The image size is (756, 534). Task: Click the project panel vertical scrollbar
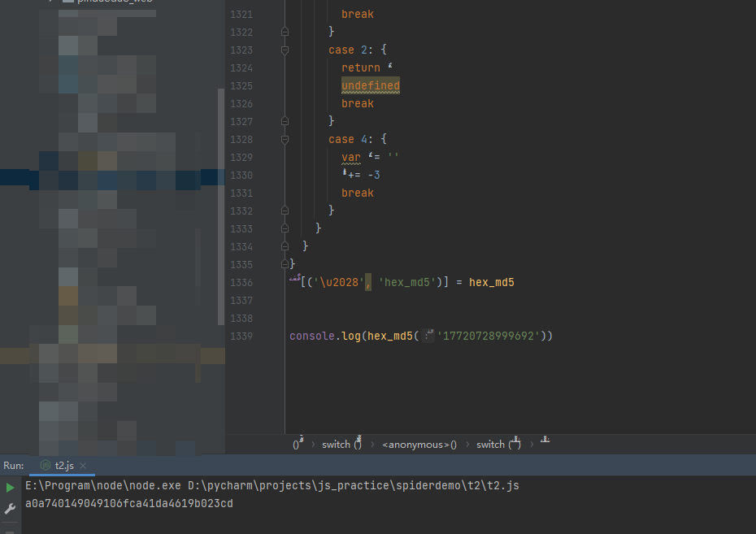[221, 203]
